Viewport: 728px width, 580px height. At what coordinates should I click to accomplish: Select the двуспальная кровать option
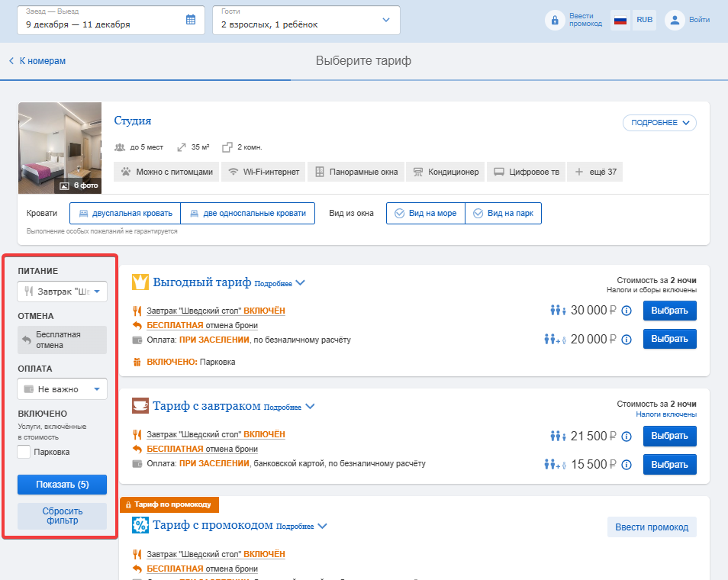(125, 213)
